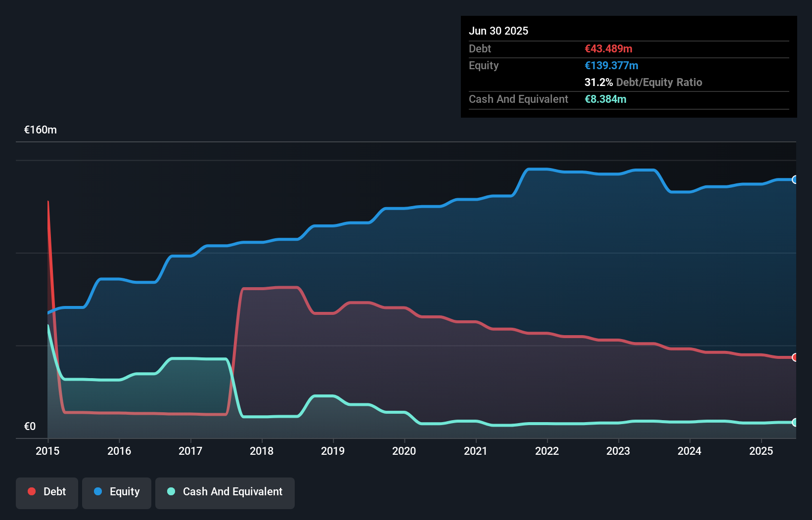The height and width of the screenshot is (520, 812).
Task: Click the €139.377m Equity value in the tooltip
Action: [x=611, y=65]
